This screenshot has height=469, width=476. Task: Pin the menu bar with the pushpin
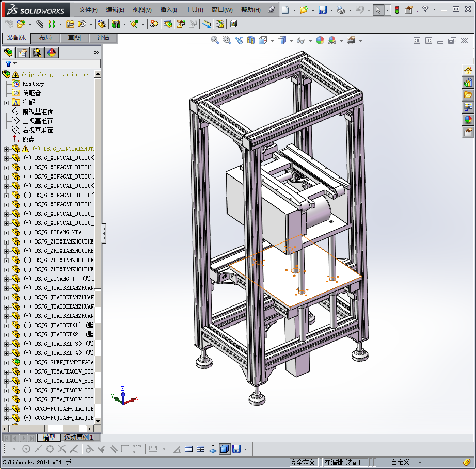[x=272, y=10]
